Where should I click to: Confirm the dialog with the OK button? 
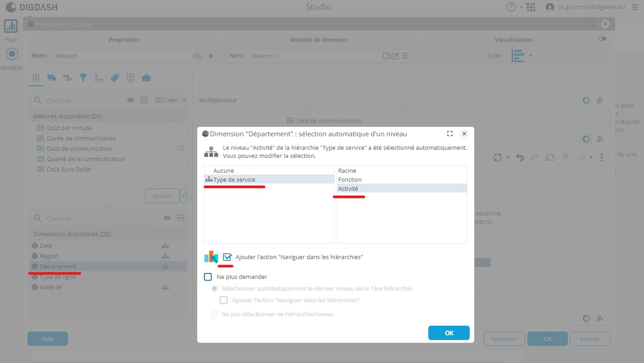[449, 333]
